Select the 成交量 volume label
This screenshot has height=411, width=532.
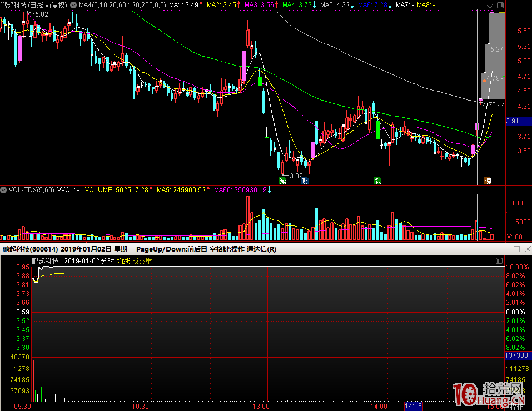(141, 261)
